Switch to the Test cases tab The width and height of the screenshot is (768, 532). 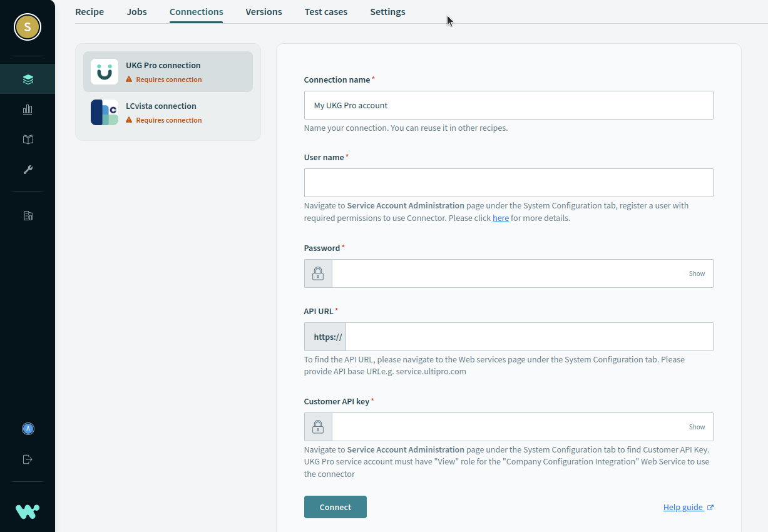point(325,12)
